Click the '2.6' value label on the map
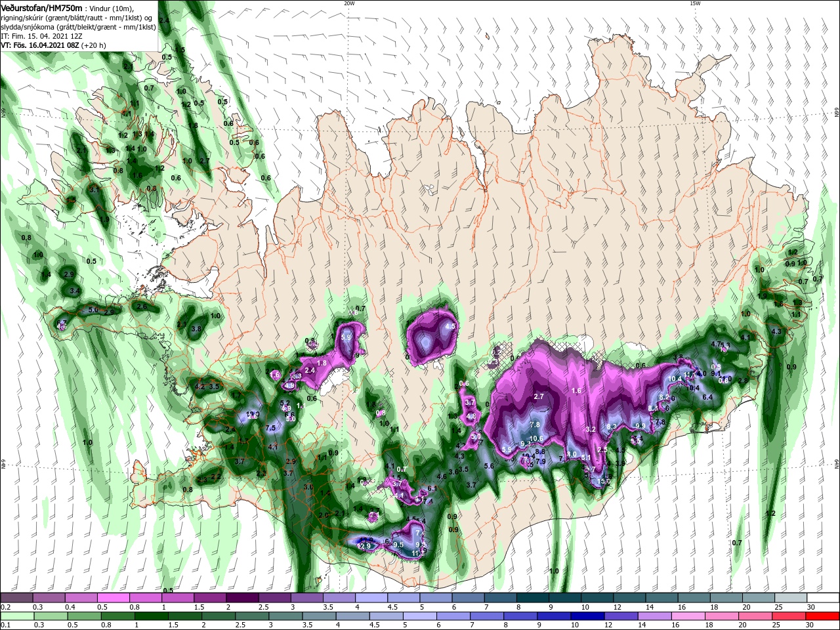The height and width of the screenshot is (630, 840). pyautogui.click(x=141, y=306)
